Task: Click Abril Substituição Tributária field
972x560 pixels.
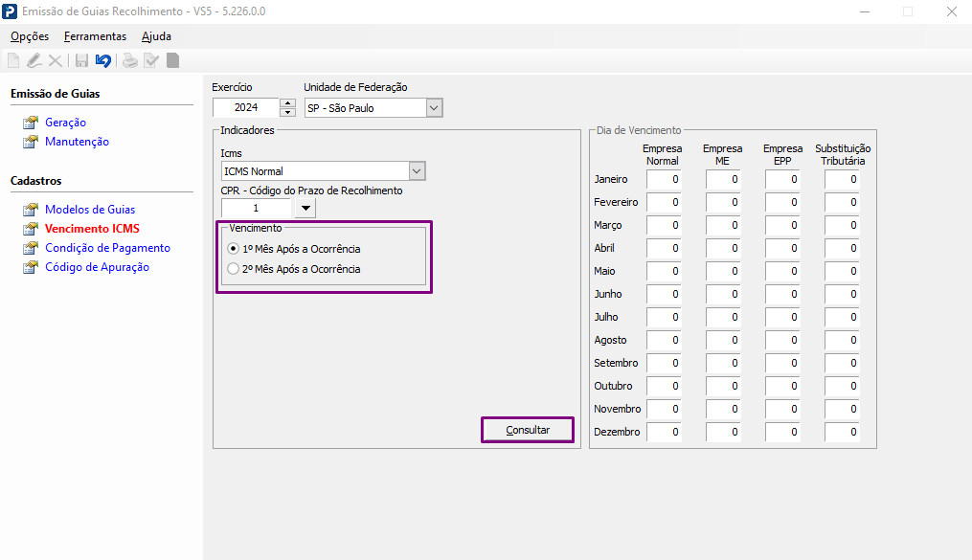Action: (843, 248)
